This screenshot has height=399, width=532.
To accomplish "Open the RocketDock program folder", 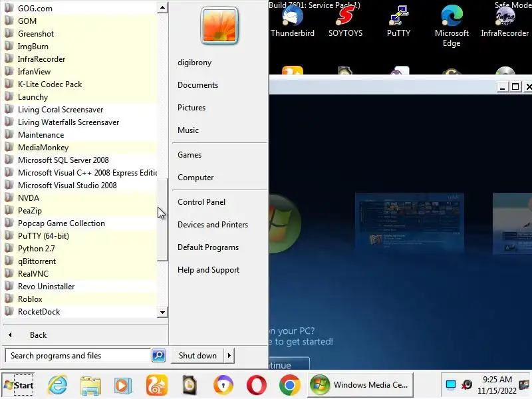I will pos(80,311).
